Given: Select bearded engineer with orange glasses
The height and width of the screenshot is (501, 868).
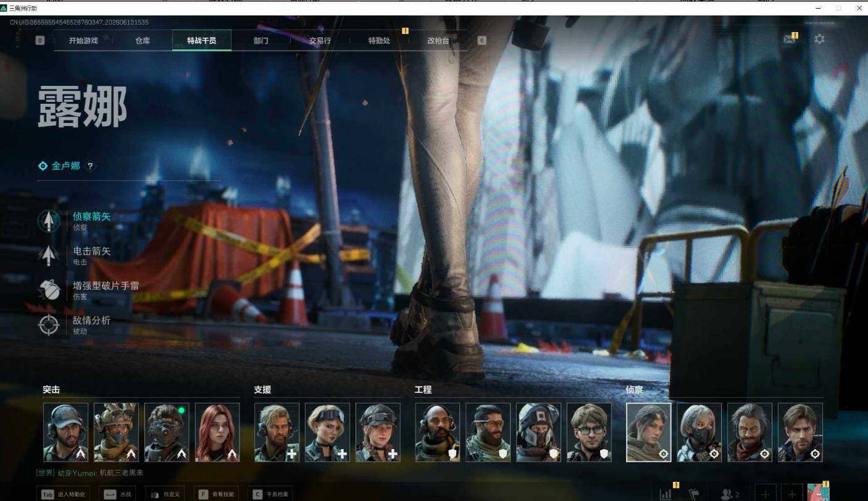Looking at the screenshot, I should tap(488, 432).
